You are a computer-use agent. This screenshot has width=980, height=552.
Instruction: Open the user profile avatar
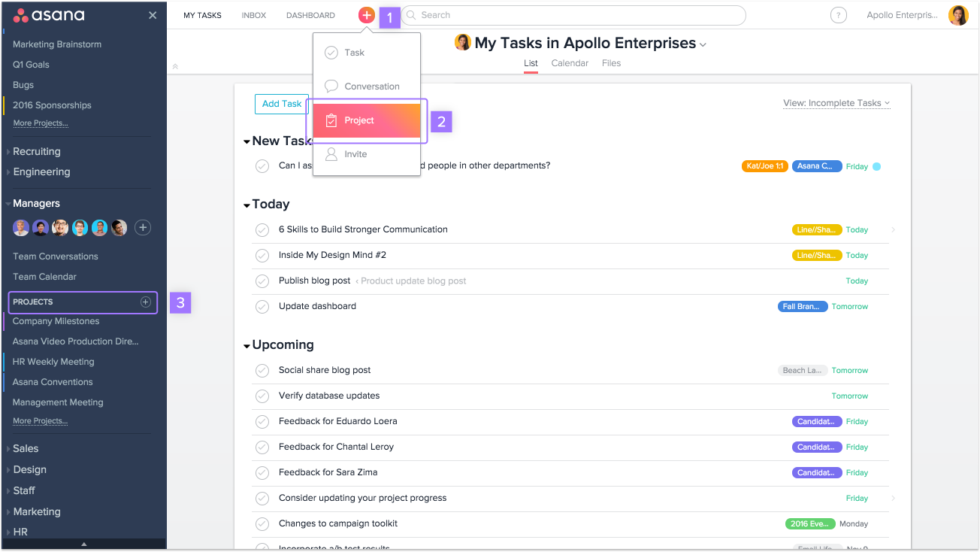[958, 15]
